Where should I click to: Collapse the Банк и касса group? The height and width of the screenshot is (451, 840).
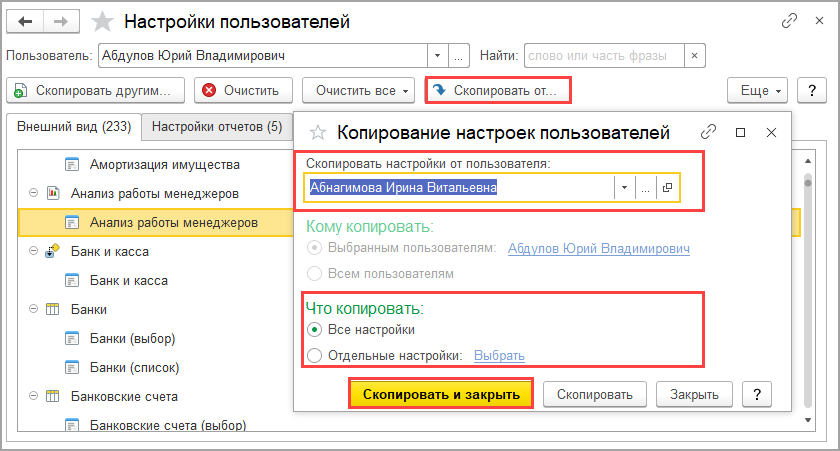pos(33,251)
